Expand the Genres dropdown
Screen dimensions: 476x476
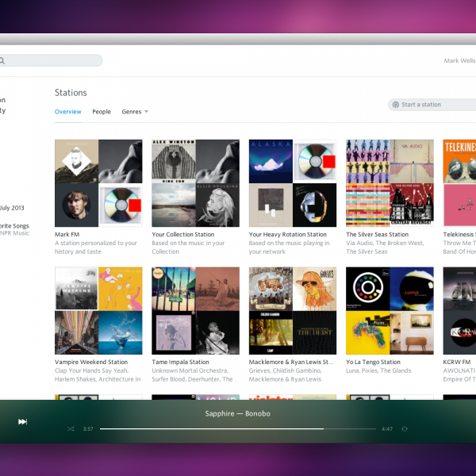(x=131, y=112)
